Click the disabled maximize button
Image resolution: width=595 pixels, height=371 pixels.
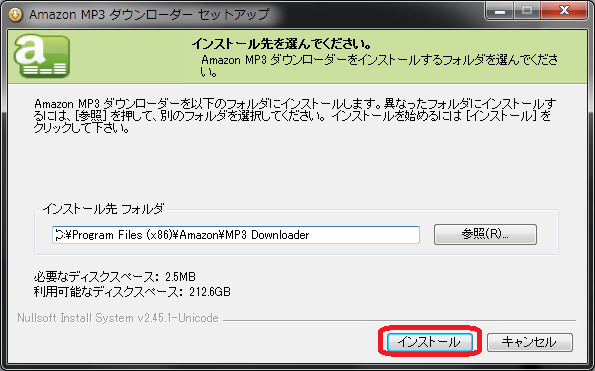[x=527, y=11]
